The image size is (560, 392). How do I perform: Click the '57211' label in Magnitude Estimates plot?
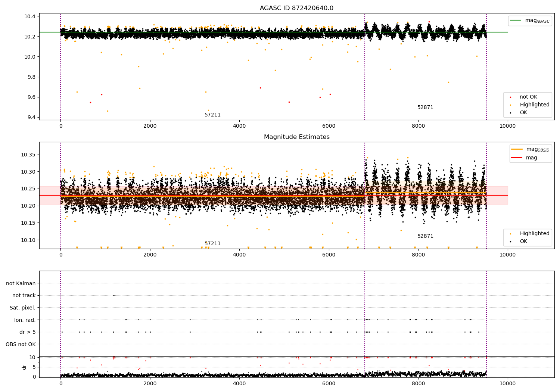click(x=212, y=244)
